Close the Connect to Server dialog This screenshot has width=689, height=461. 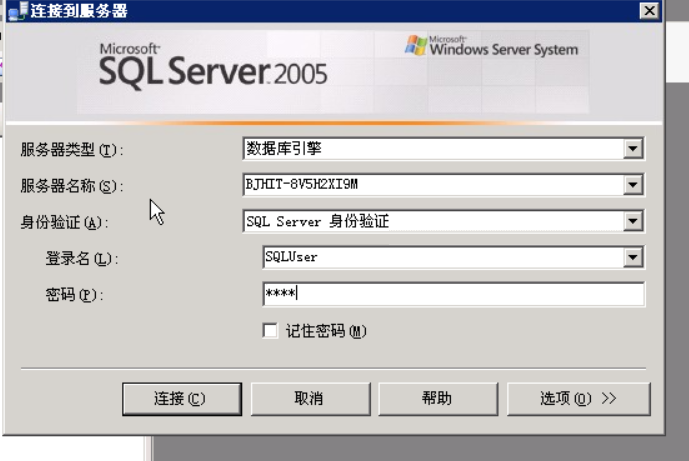pyautogui.click(x=649, y=11)
